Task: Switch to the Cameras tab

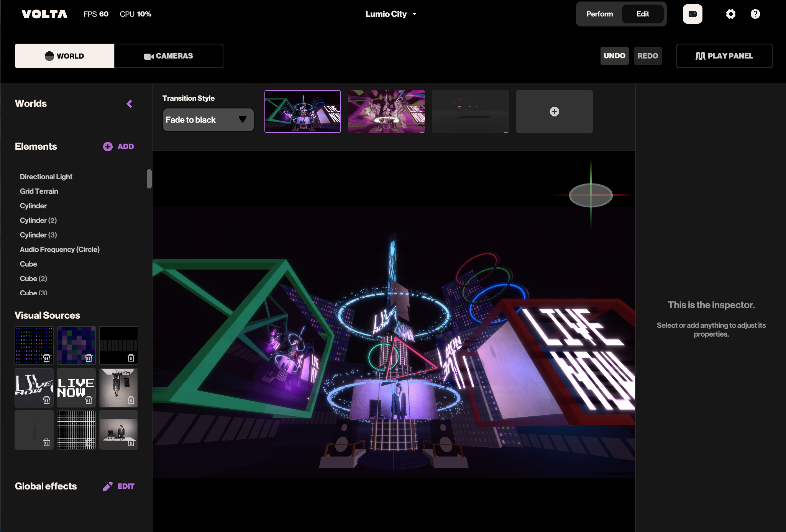Action: tap(169, 56)
